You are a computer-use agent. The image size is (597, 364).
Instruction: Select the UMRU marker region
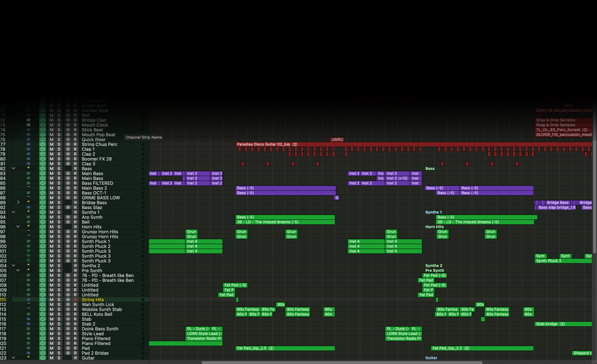(337, 139)
